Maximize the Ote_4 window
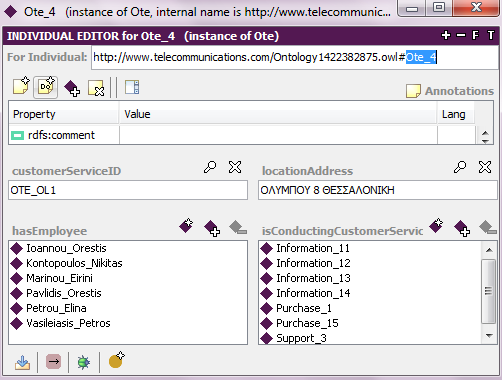 click(439, 8)
